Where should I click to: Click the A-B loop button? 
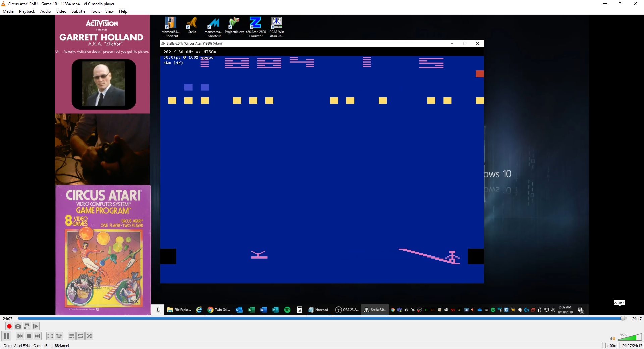tap(27, 326)
